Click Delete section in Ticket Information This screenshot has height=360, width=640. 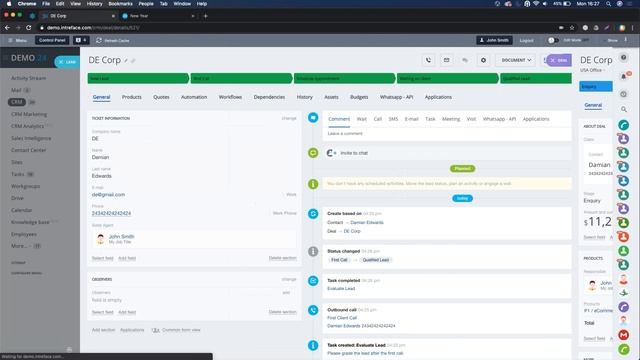(282, 258)
